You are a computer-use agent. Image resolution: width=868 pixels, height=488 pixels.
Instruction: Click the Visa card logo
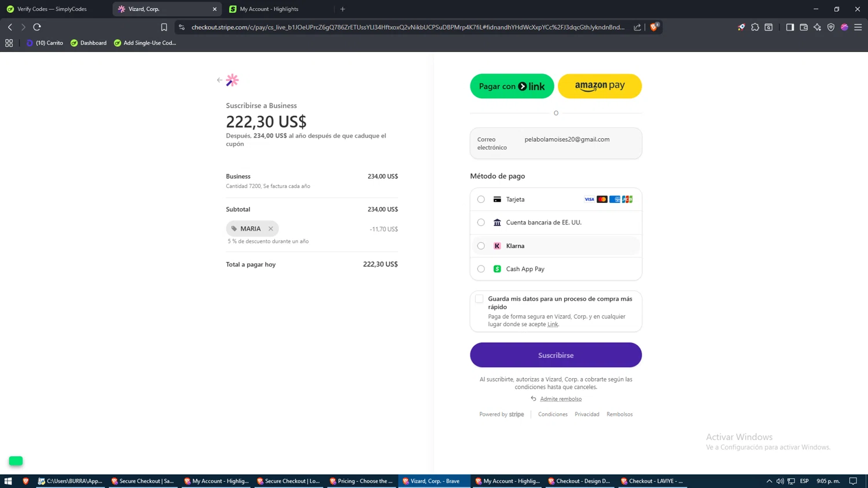pyautogui.click(x=589, y=199)
